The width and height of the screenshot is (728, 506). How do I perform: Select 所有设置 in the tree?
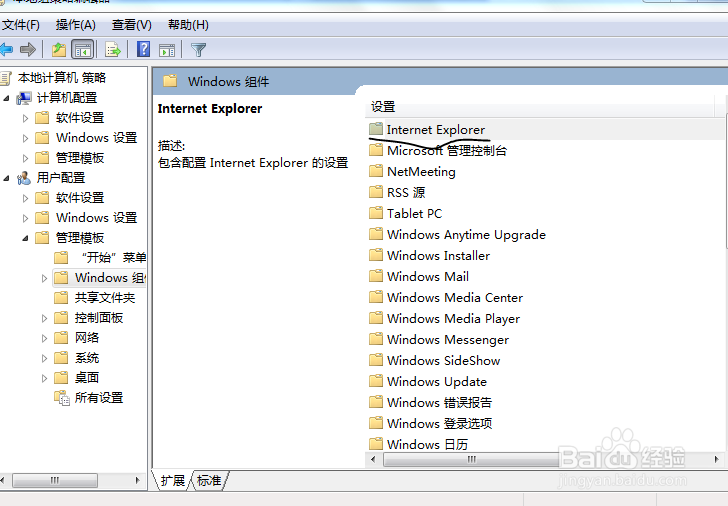(99, 398)
